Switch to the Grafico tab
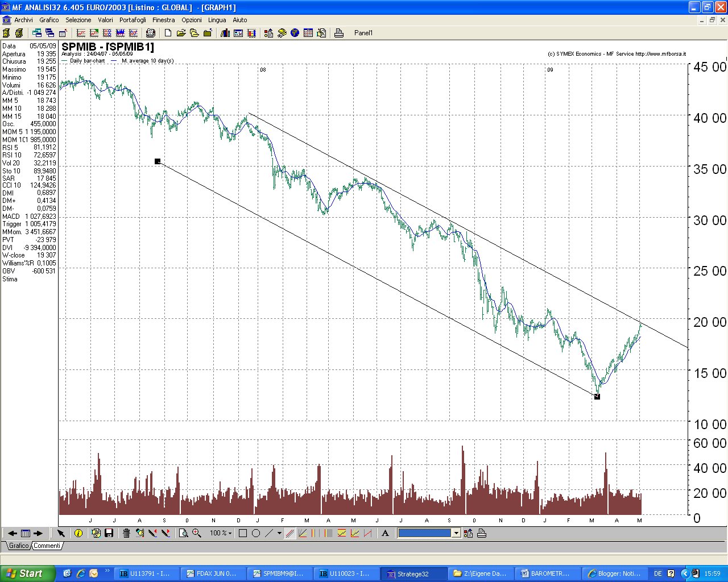 coord(19,546)
